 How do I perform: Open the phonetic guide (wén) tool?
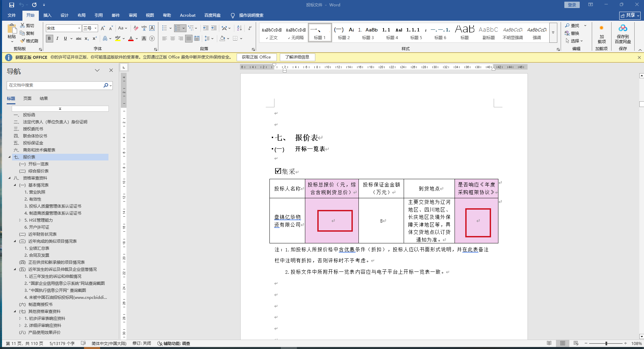click(144, 28)
